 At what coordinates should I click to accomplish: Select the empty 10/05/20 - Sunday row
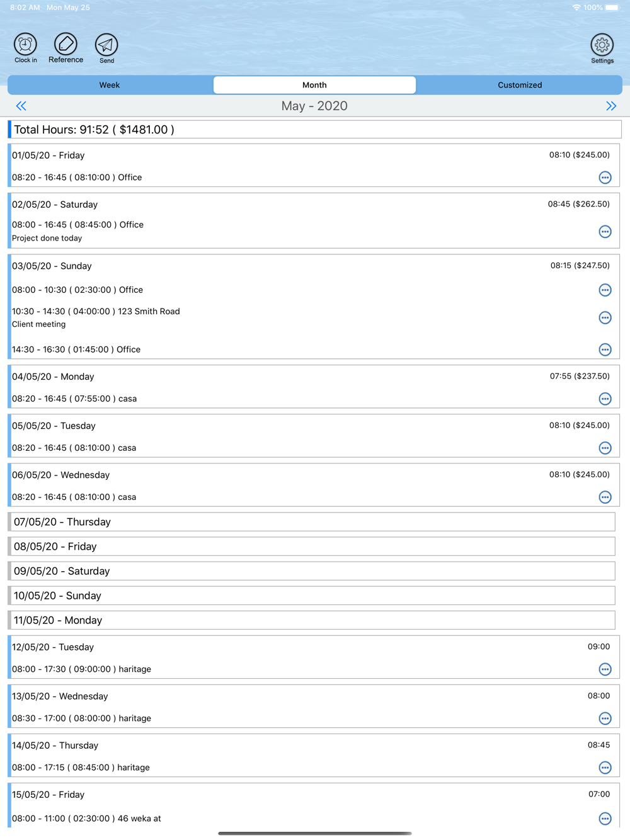(x=311, y=596)
